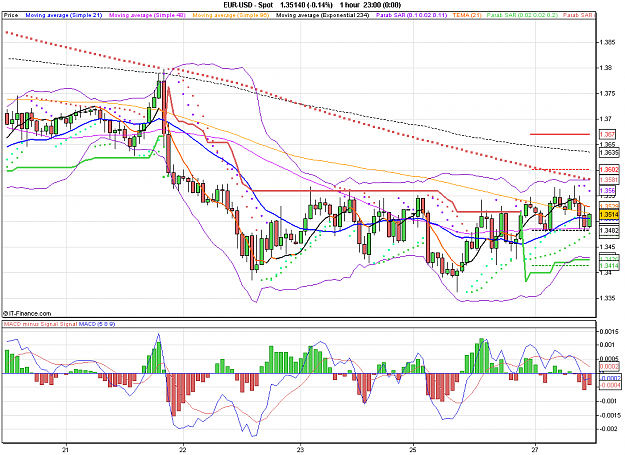Click the red 1.367 price tag

607,135
